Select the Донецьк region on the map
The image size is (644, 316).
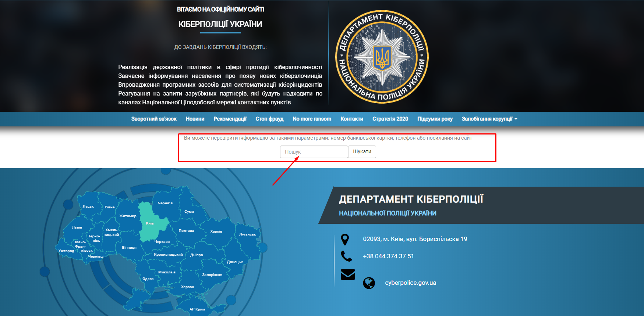[235, 262]
